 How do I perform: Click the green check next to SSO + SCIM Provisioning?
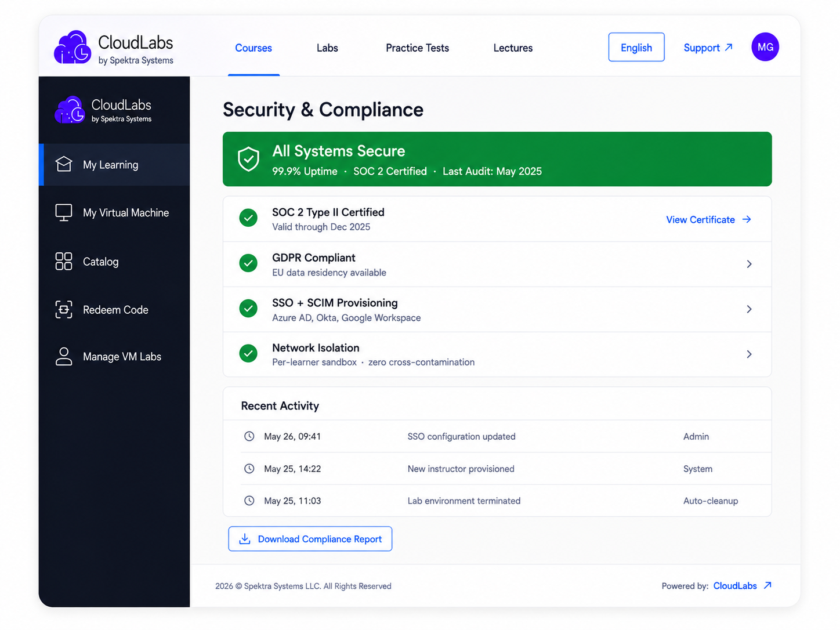[248, 308]
